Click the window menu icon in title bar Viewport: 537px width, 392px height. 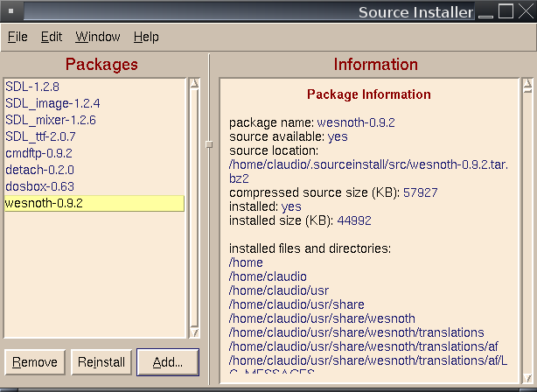[11, 11]
